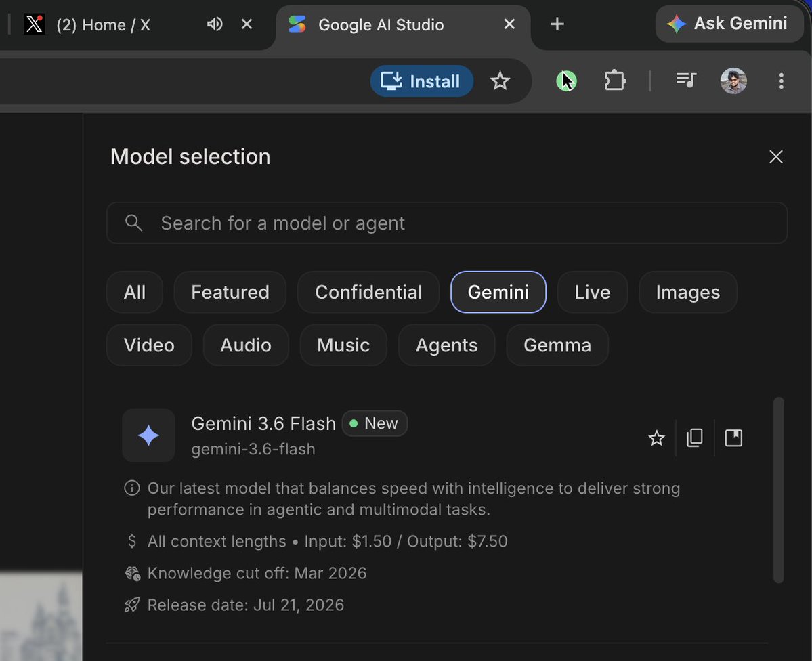Image resolution: width=812 pixels, height=661 pixels.
Task: Filter models by Images
Action: click(687, 292)
